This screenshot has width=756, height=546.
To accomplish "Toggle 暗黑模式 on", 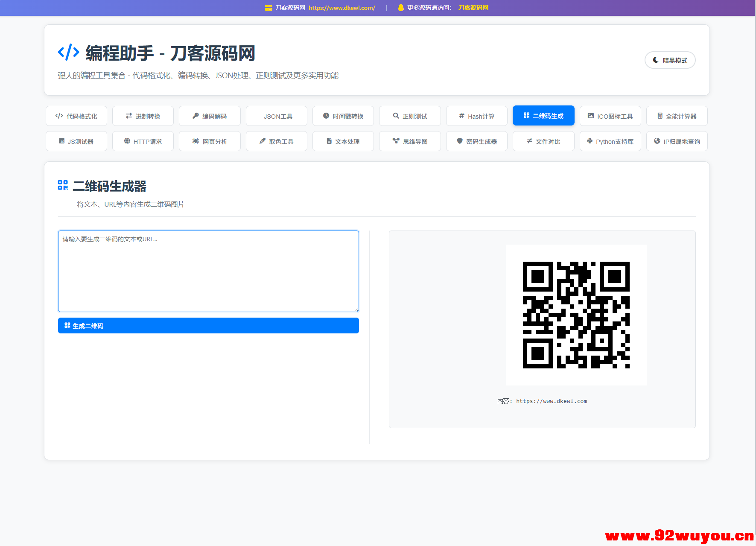I will [x=670, y=60].
